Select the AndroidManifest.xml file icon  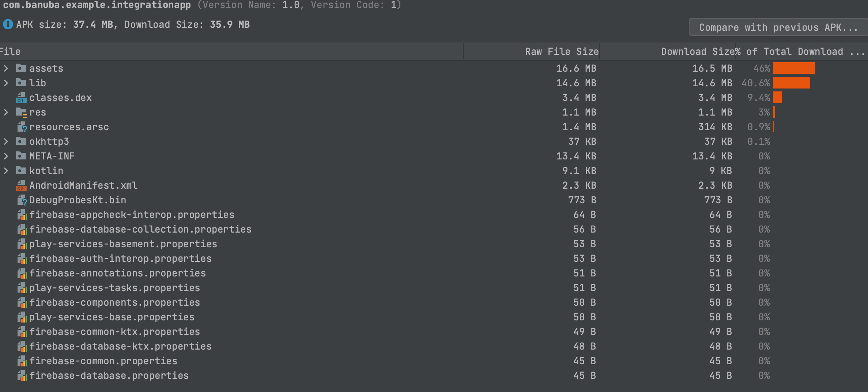coord(22,185)
